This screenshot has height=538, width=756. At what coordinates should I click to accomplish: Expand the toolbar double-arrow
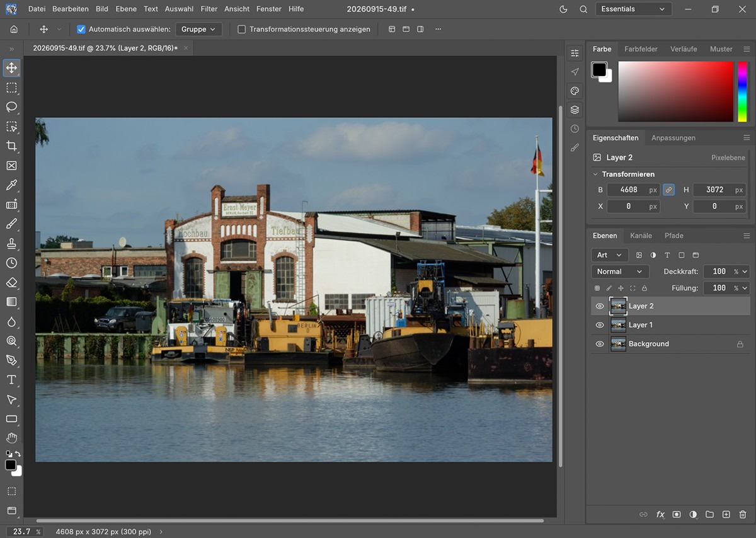click(x=11, y=49)
